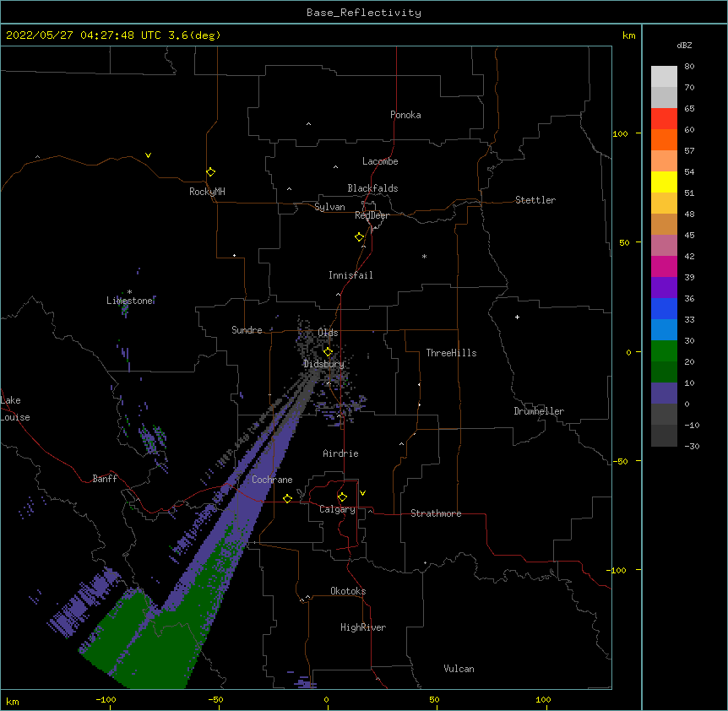Screen dimensions: 728x711
Task: Click the Okotoks label
Action: coord(348,591)
